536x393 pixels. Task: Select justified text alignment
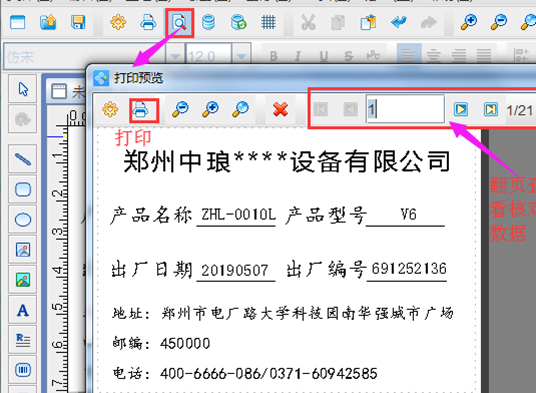(x=484, y=55)
